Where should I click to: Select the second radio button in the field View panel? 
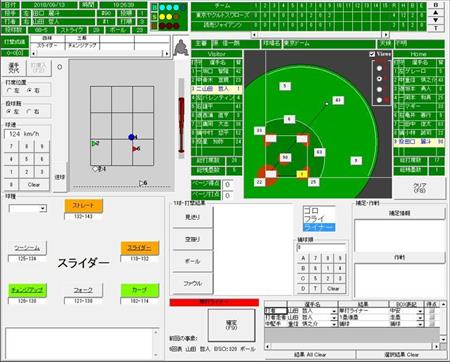pyautogui.click(x=379, y=79)
